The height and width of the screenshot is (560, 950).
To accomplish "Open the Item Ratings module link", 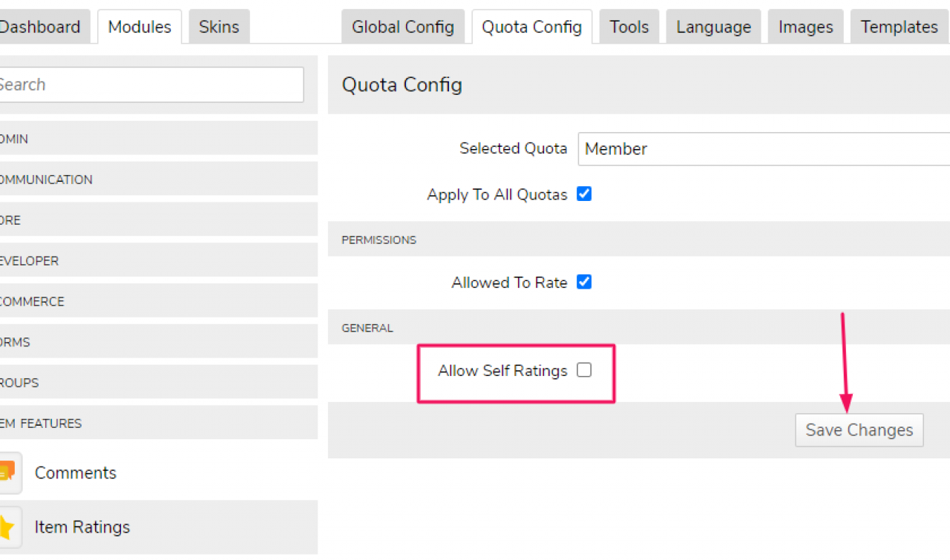I will [82, 527].
